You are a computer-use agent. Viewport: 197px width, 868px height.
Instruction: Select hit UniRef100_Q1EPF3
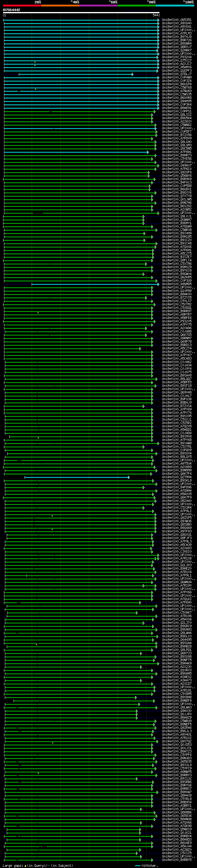pos(176,71)
